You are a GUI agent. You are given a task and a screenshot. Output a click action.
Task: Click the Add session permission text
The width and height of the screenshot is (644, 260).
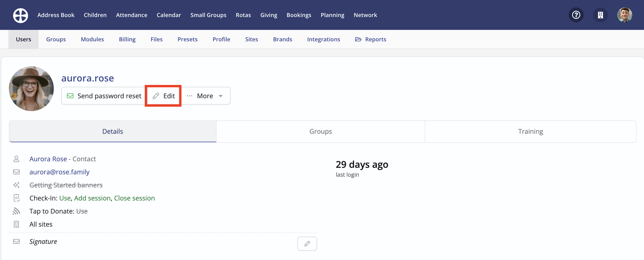[x=92, y=198]
